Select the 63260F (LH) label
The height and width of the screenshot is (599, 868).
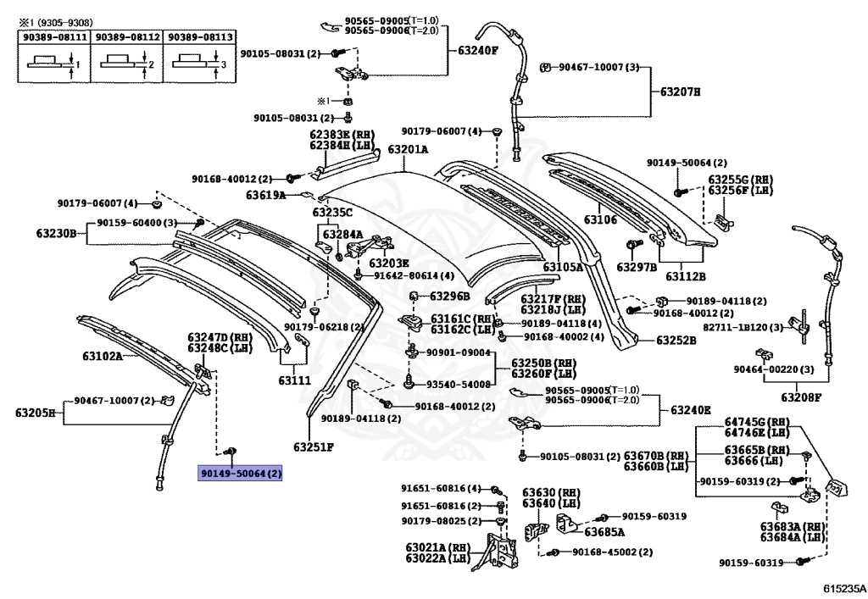tap(543, 374)
